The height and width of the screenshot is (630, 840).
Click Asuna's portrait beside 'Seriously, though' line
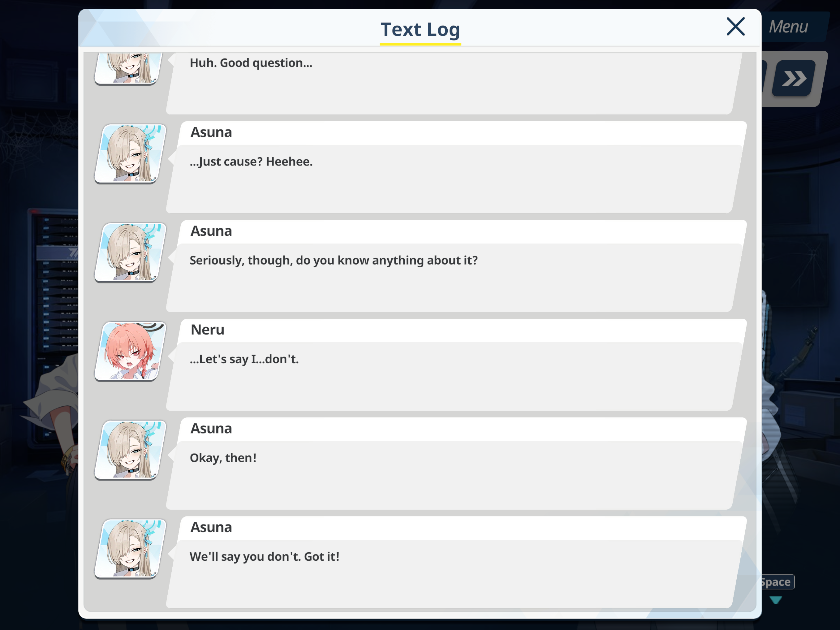(130, 252)
